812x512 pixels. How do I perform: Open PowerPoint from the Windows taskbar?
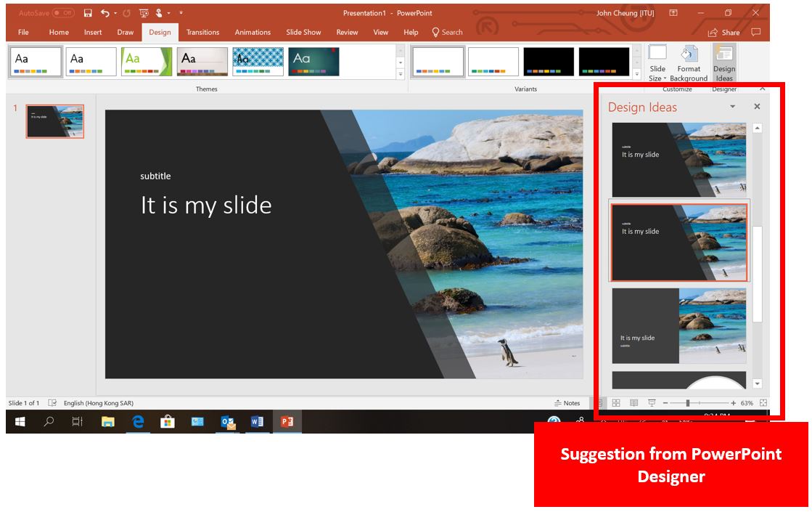pyautogui.click(x=287, y=421)
